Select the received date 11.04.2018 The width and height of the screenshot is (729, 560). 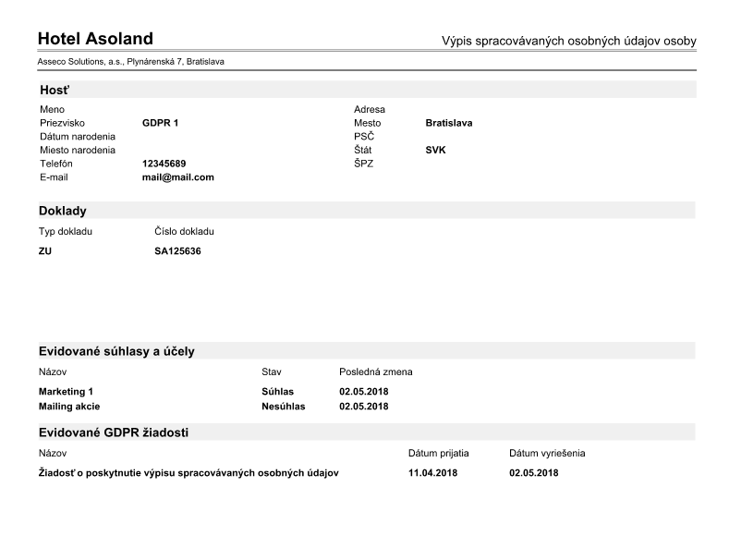(432, 473)
